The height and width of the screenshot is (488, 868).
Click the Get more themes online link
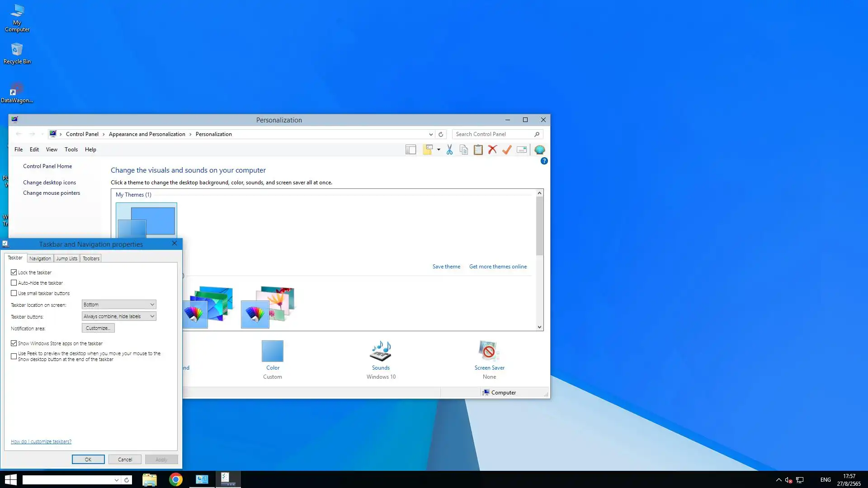498,267
